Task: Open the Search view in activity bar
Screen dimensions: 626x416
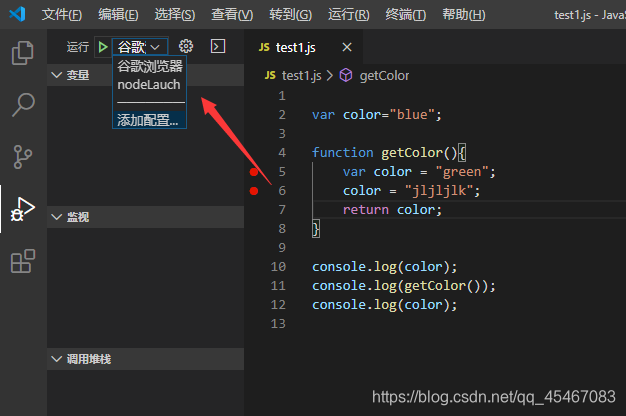Action: point(23,105)
